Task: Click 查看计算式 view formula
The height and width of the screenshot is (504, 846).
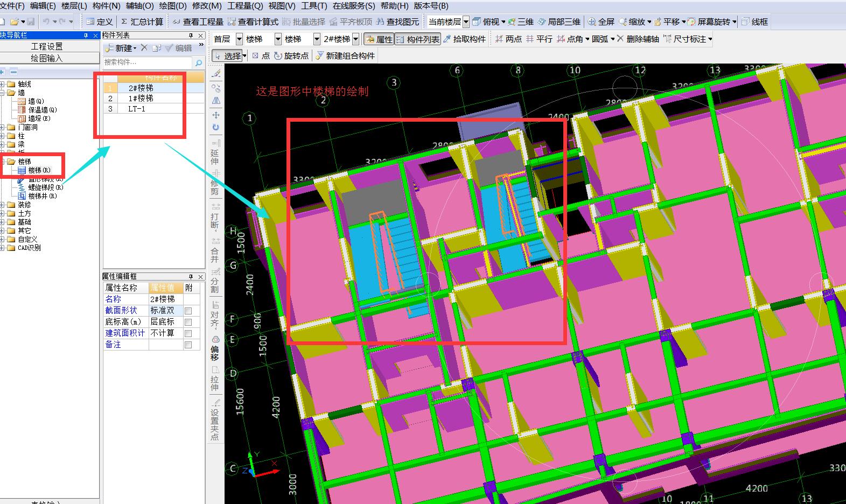Action: [x=253, y=22]
